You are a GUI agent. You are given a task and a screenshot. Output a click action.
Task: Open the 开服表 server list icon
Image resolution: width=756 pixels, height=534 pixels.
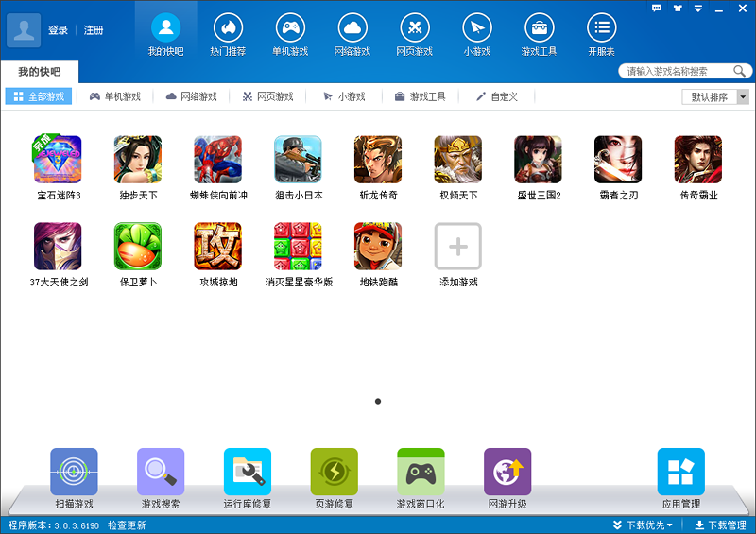pyautogui.click(x=601, y=27)
